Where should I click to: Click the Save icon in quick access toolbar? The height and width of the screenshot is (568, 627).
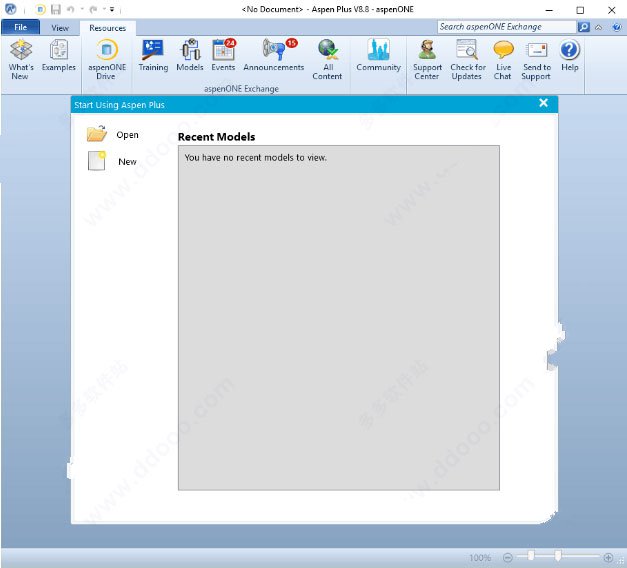(x=56, y=9)
